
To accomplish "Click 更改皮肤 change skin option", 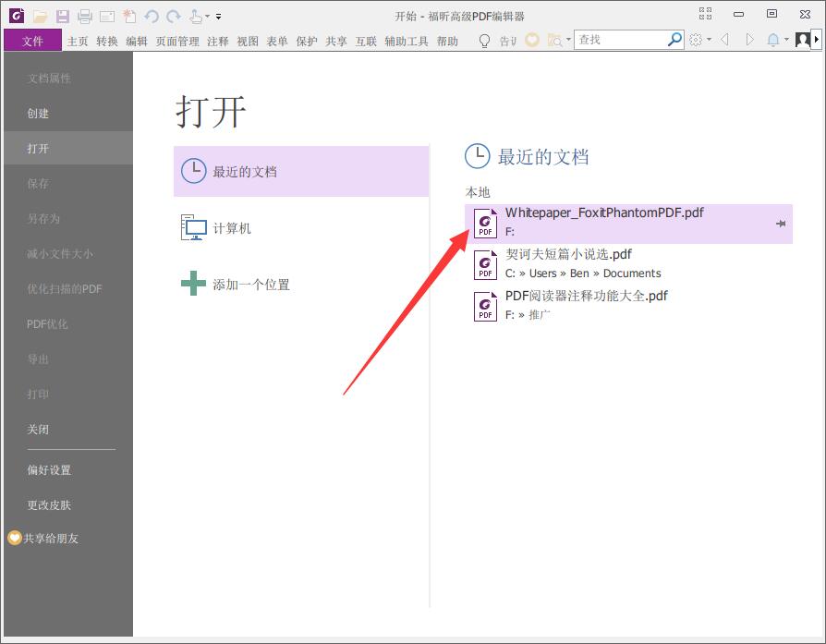I will 68,504.
